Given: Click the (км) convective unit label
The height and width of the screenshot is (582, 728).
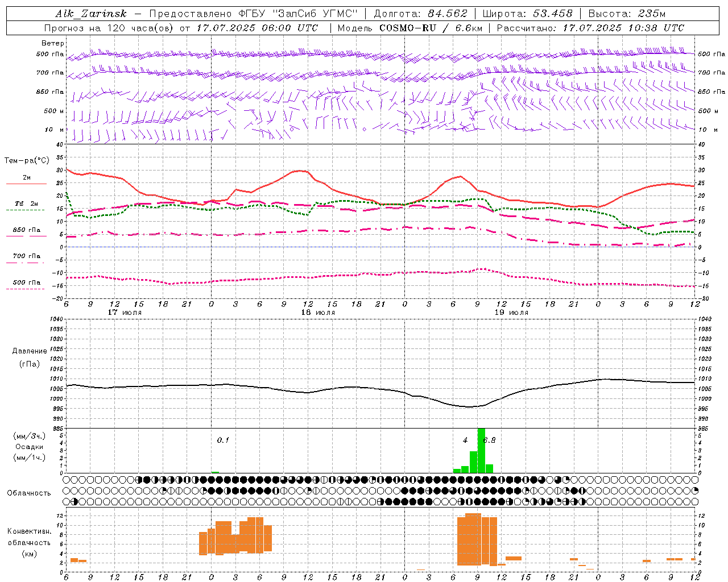Looking at the screenshot, I should click(x=29, y=554).
